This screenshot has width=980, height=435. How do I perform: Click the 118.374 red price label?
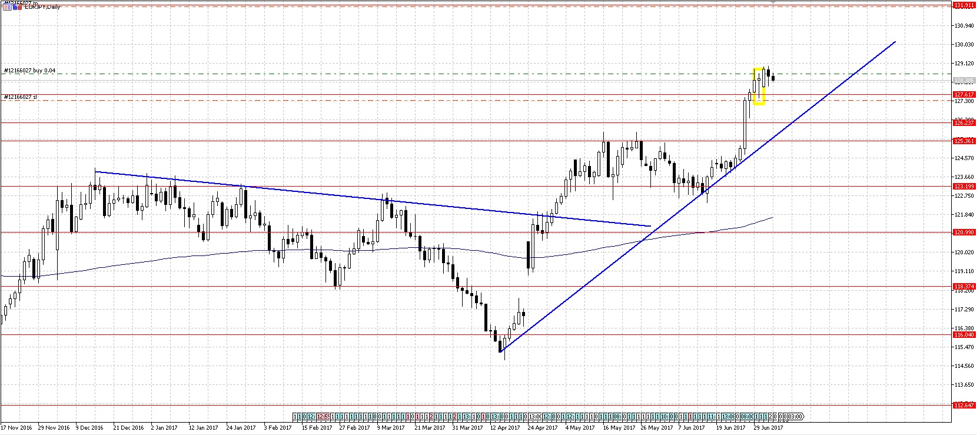point(964,286)
